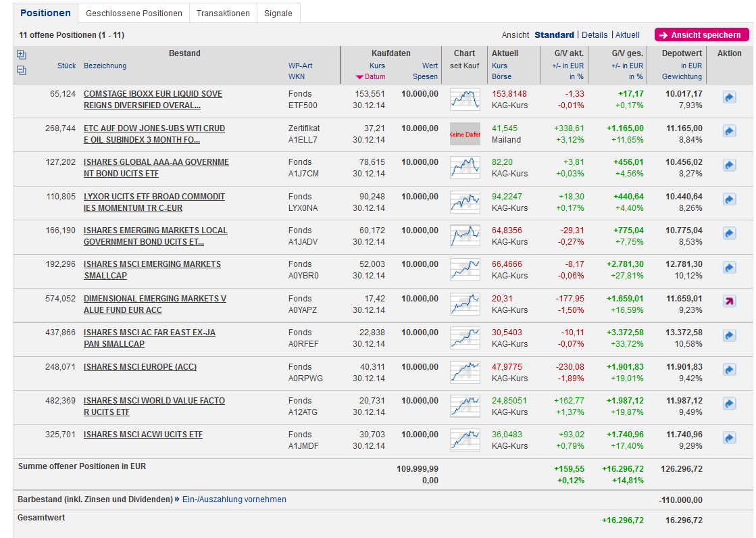This screenshot has width=756, height=538.
Task: Open chart thumbnail for iShares Emerging Markets Smallcap
Action: pyautogui.click(x=465, y=270)
